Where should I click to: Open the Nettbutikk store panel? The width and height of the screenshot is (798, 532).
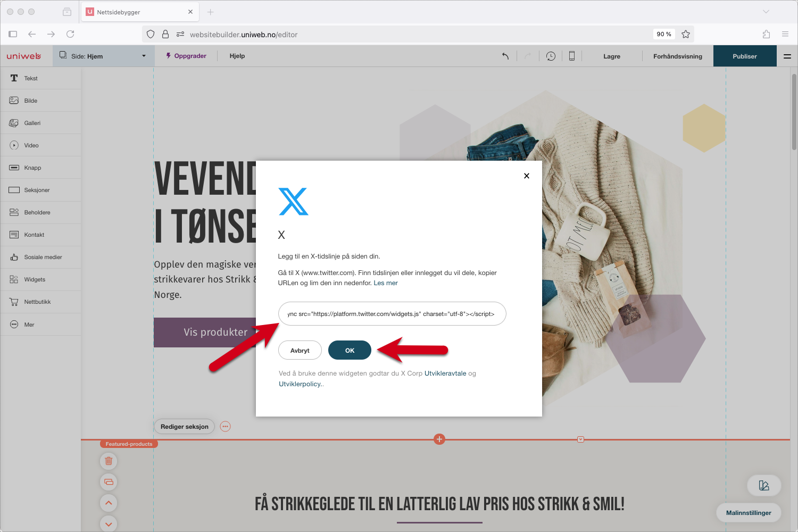[x=40, y=302]
